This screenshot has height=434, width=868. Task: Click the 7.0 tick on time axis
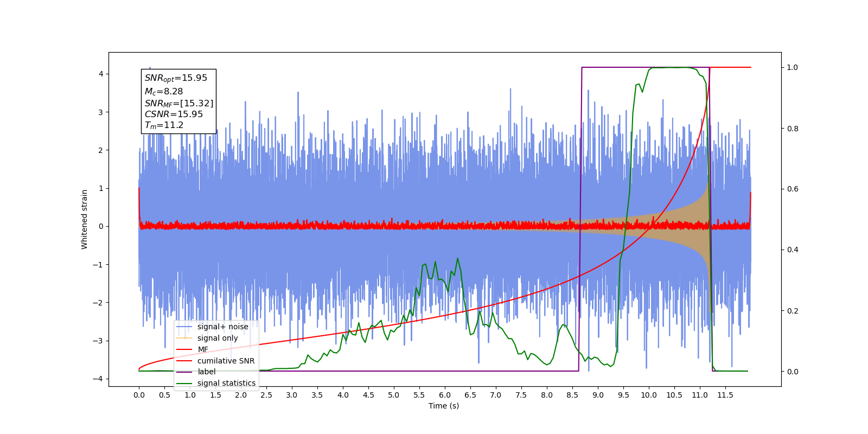[x=496, y=395]
